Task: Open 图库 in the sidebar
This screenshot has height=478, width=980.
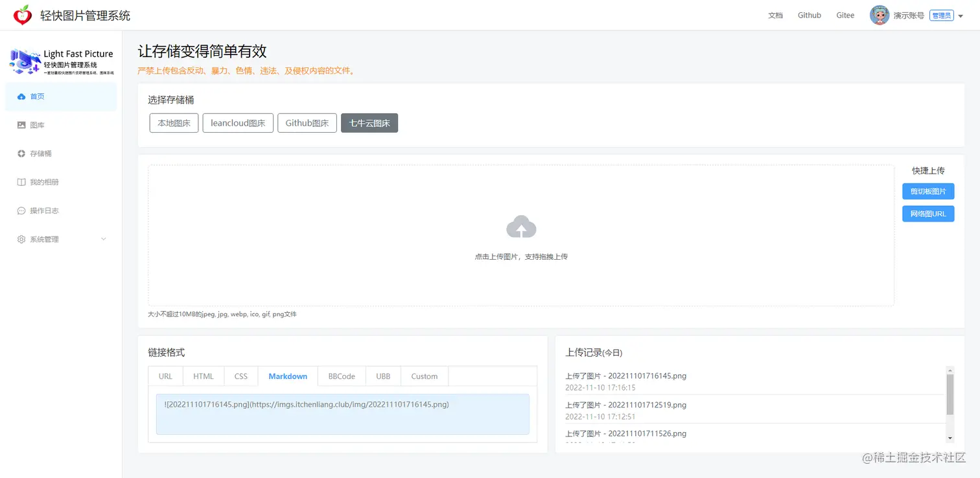Action: (61, 125)
